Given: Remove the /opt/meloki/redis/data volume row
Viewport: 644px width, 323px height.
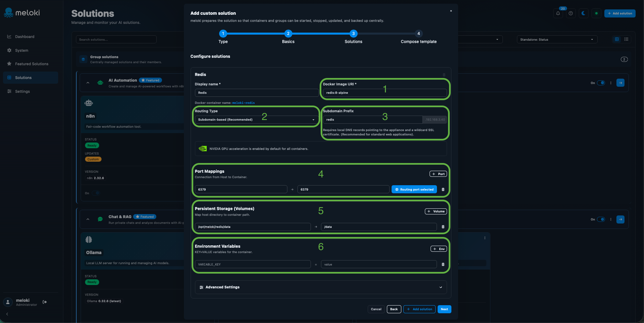Looking at the screenshot, I should click(443, 227).
